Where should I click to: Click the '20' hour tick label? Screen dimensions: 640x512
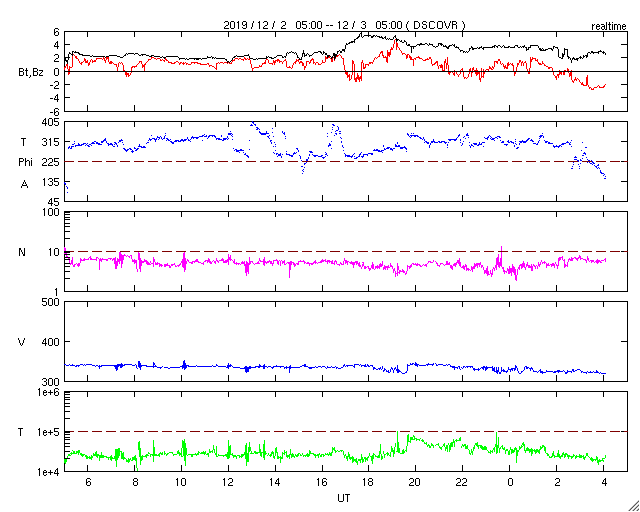click(x=416, y=483)
